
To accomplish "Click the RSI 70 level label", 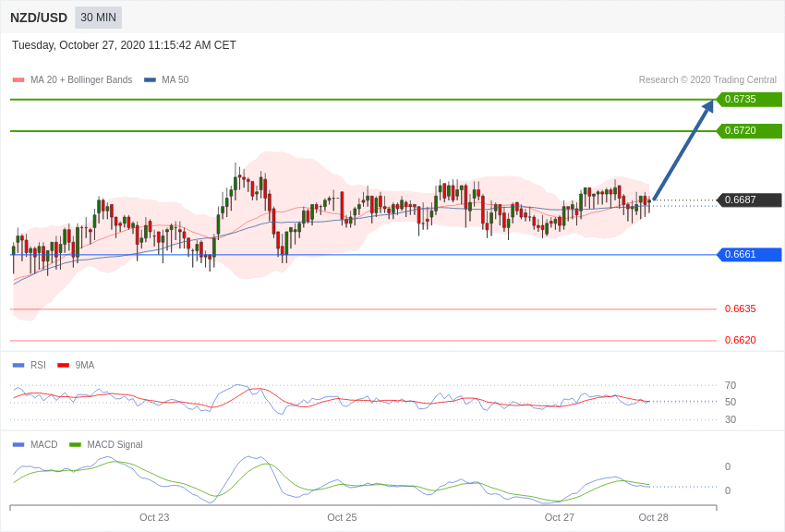I will (x=731, y=385).
